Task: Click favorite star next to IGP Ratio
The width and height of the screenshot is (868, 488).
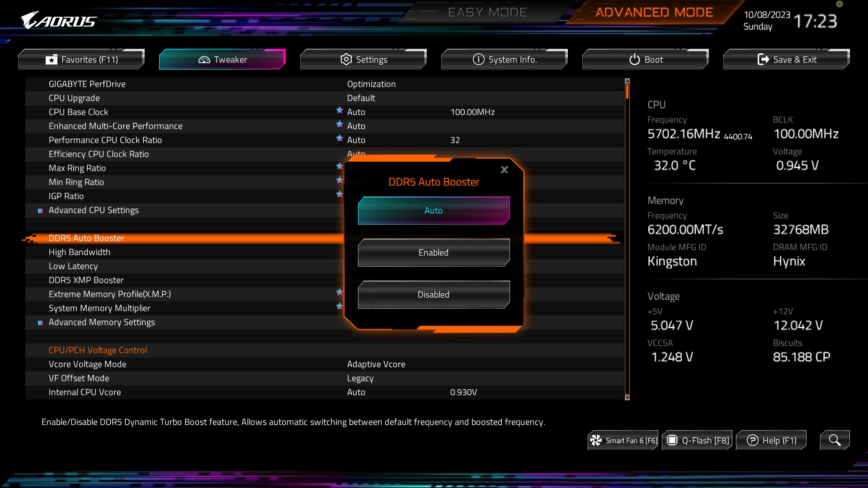Action: coord(340,194)
